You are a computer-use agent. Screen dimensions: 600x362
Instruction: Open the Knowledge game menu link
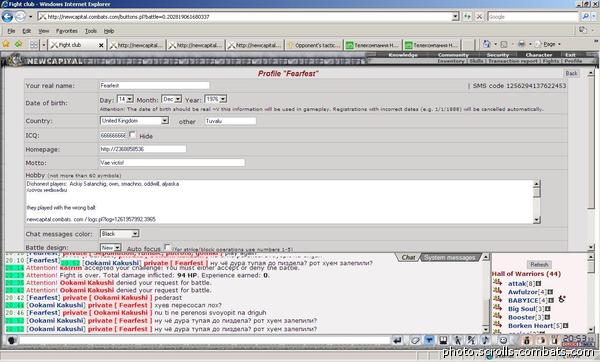pyautogui.click(x=403, y=55)
